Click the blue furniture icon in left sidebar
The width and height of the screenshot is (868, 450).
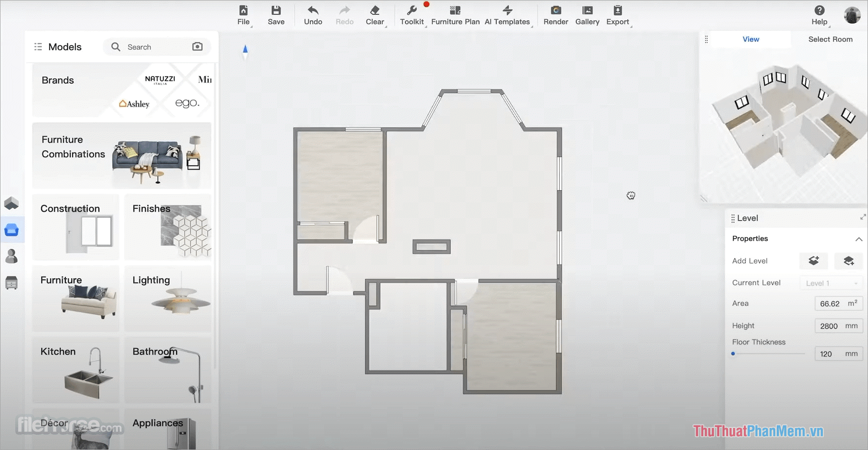(x=12, y=229)
